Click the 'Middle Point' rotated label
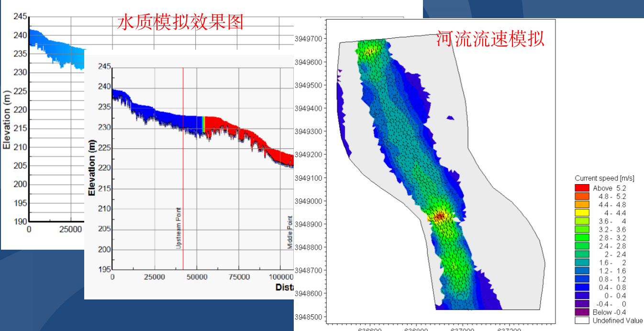Screen dimensions: 644x331 click(x=290, y=232)
